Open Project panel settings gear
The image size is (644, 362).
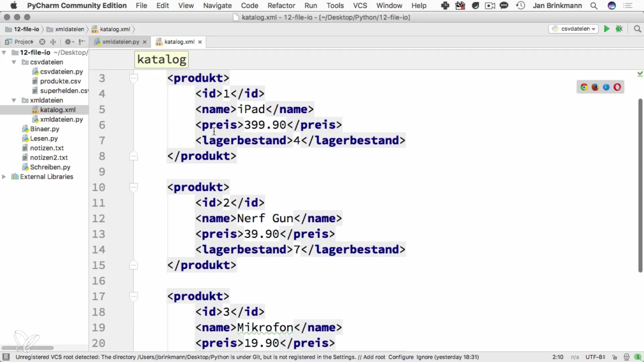pos(69,42)
